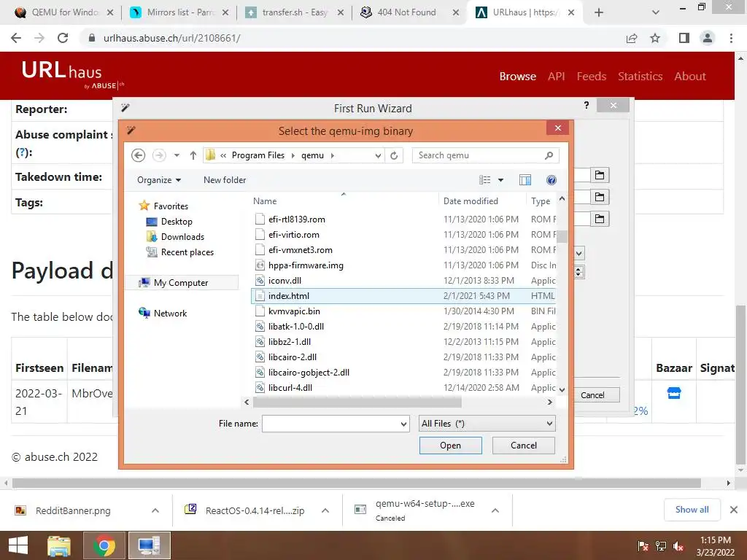Click the File name input field
Screen dimensions: 747x560
(x=332, y=424)
